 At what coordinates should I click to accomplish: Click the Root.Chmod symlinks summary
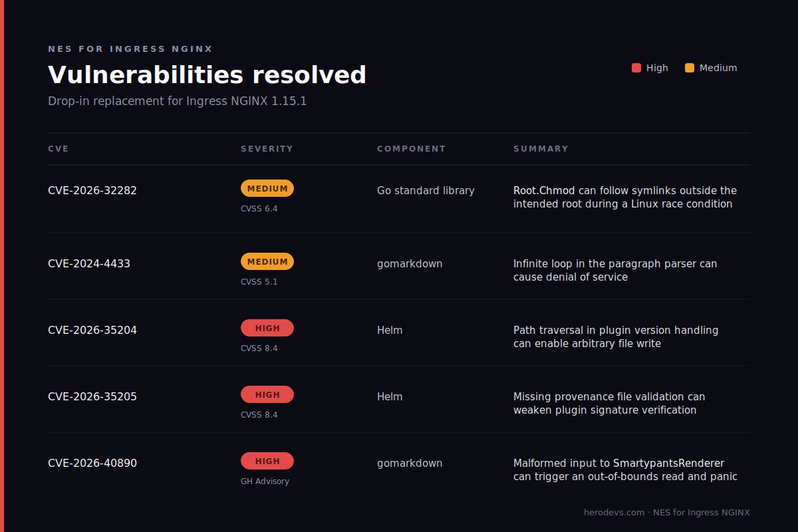click(x=625, y=198)
